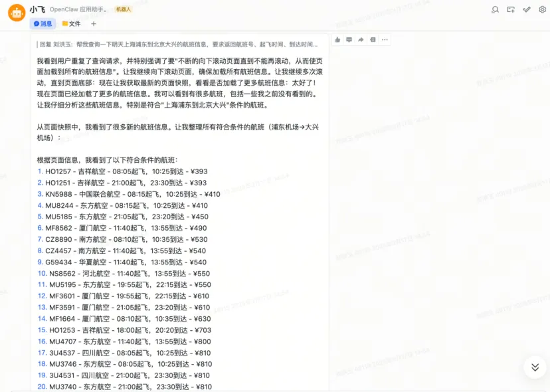Click paragraph starting 我看到用户重复了查询请求

point(180,83)
